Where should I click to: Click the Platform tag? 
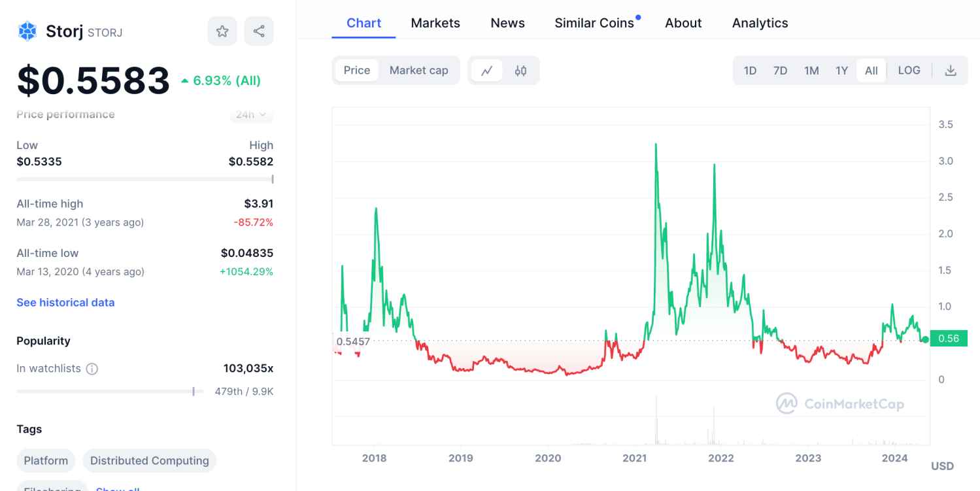click(46, 460)
